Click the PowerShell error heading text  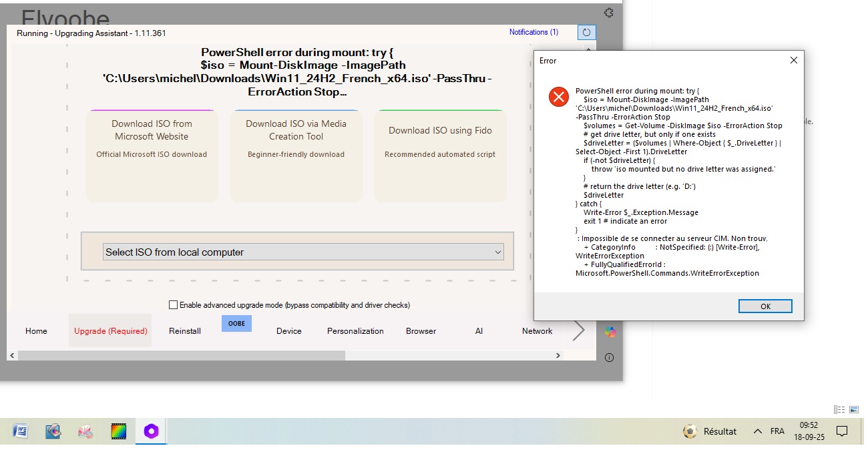(x=297, y=72)
